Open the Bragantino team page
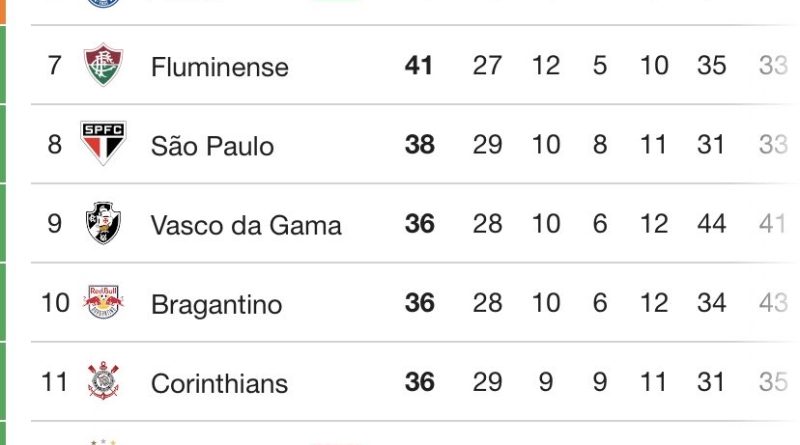The width and height of the screenshot is (800, 445). 216,304
